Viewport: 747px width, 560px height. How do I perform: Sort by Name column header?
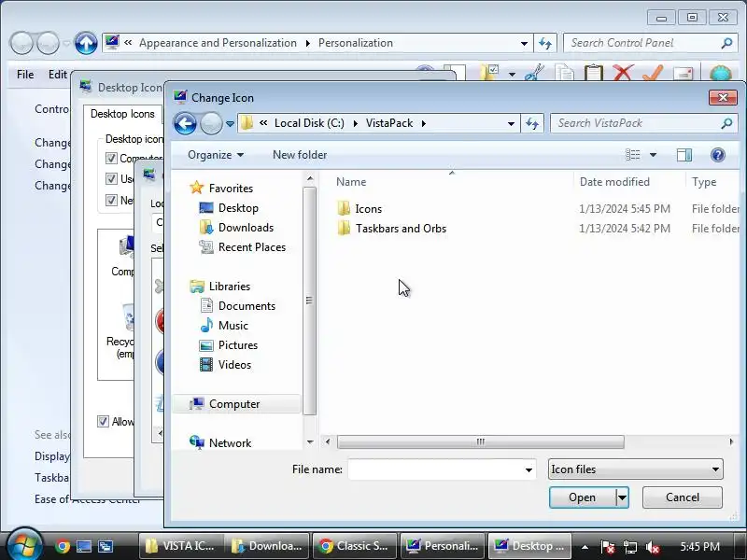click(x=351, y=182)
